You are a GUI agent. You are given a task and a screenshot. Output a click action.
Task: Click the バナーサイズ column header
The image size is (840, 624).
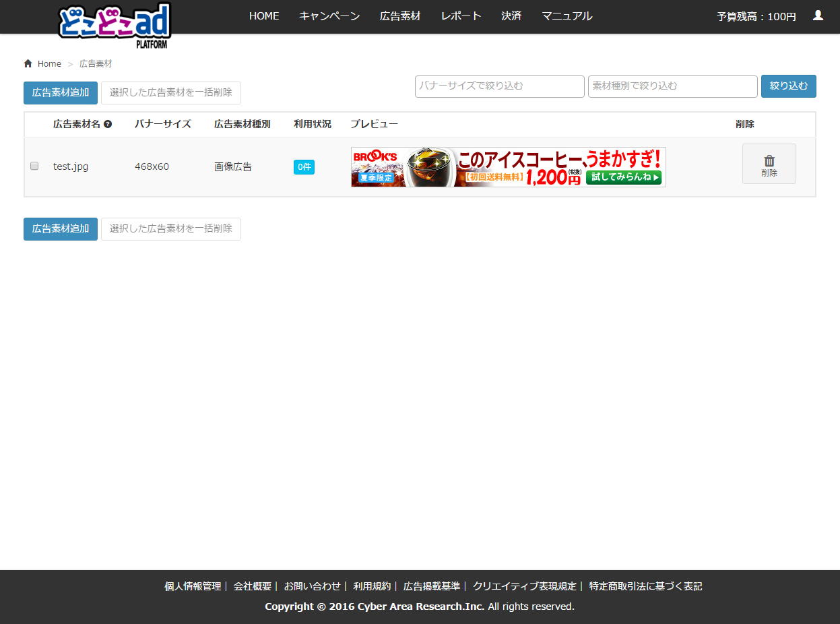[163, 124]
